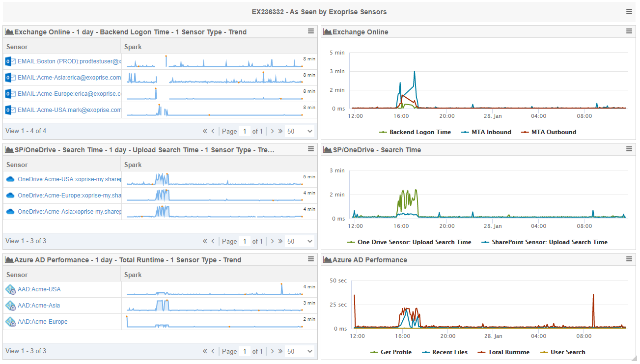The height and width of the screenshot is (364, 640).
Task: Open the 50 rows dropdown under the Azure AD table
Action: [300, 351]
